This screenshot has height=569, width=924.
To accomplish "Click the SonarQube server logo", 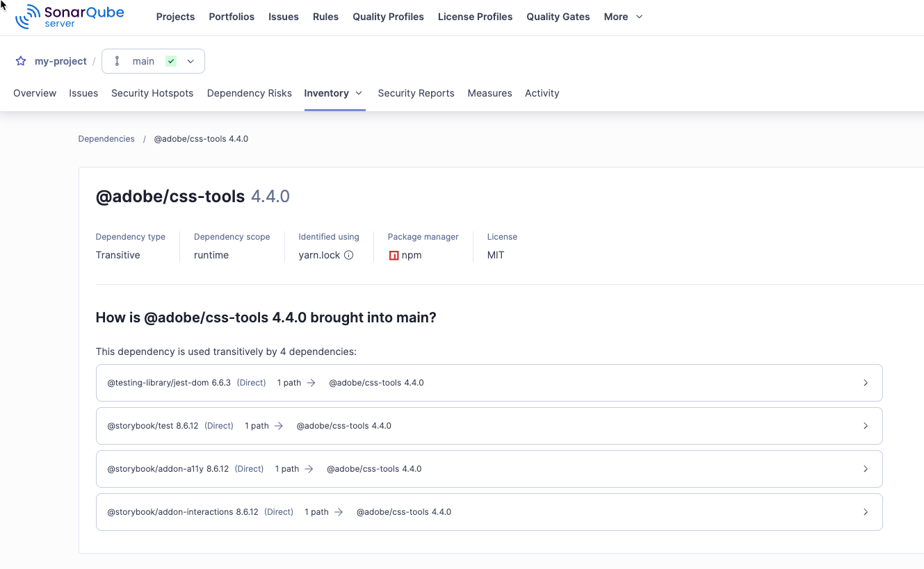I will [70, 17].
